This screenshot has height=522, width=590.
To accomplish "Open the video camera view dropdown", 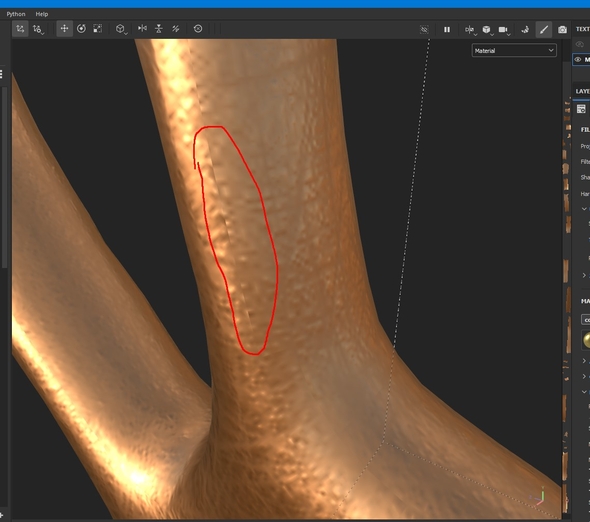I will click(504, 29).
